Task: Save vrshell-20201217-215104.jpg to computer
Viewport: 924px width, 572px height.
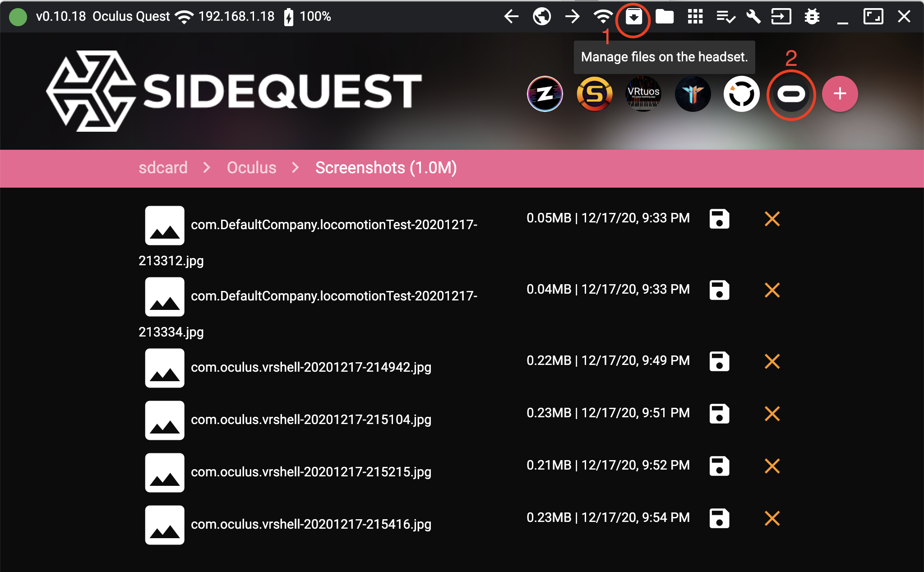Action: point(719,414)
